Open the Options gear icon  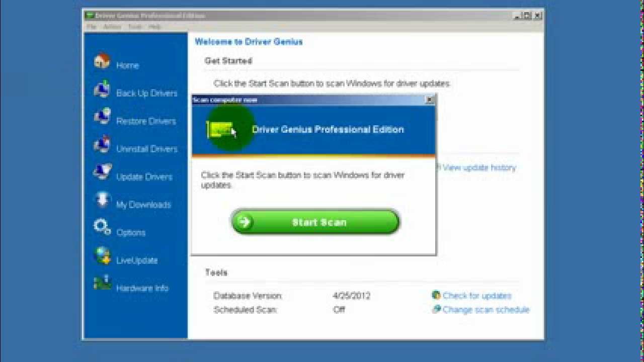102,227
